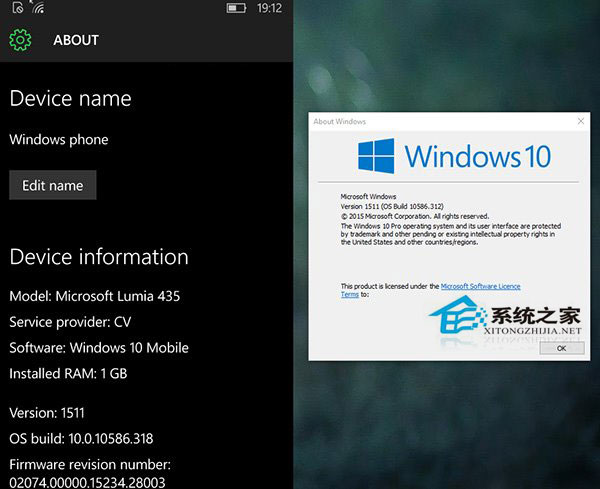Image resolution: width=600 pixels, height=489 pixels.
Task: Tap the battery icon in status bar
Action: [x=236, y=8]
